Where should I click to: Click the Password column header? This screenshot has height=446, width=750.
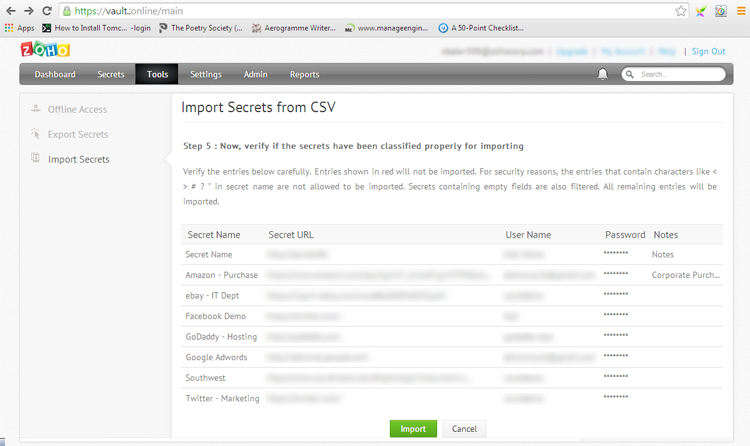point(625,235)
